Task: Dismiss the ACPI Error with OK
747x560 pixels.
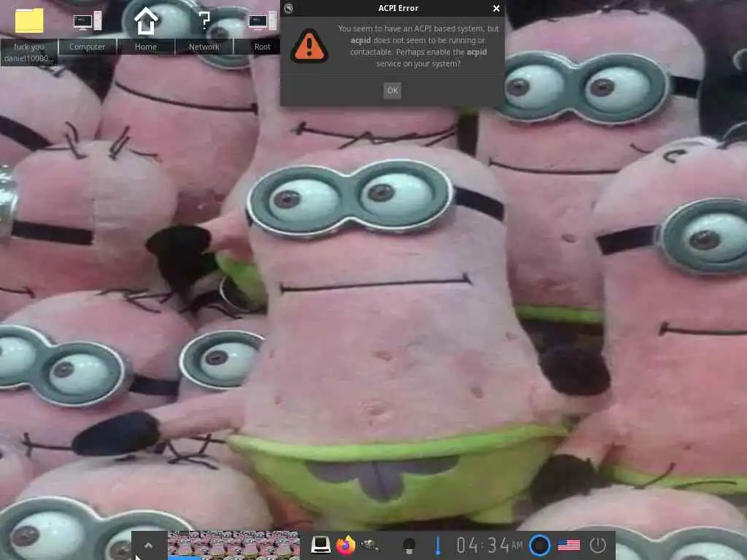Action: pos(392,90)
